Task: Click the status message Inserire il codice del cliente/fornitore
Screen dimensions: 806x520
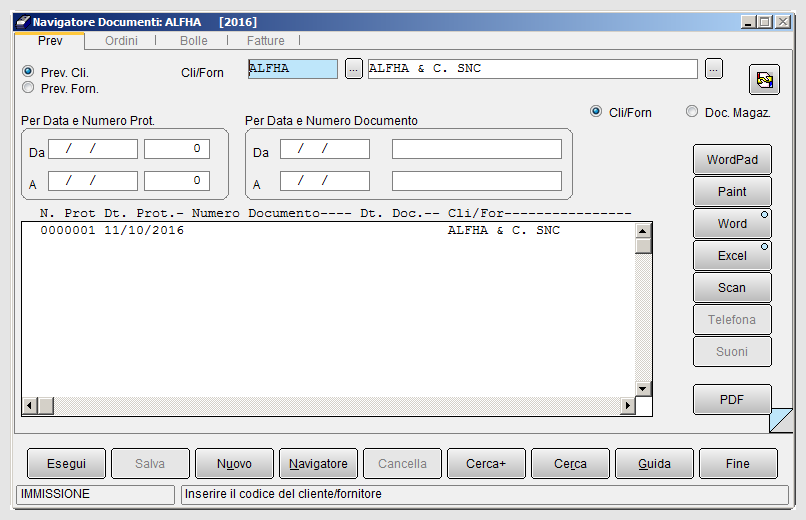Action: click(x=283, y=494)
